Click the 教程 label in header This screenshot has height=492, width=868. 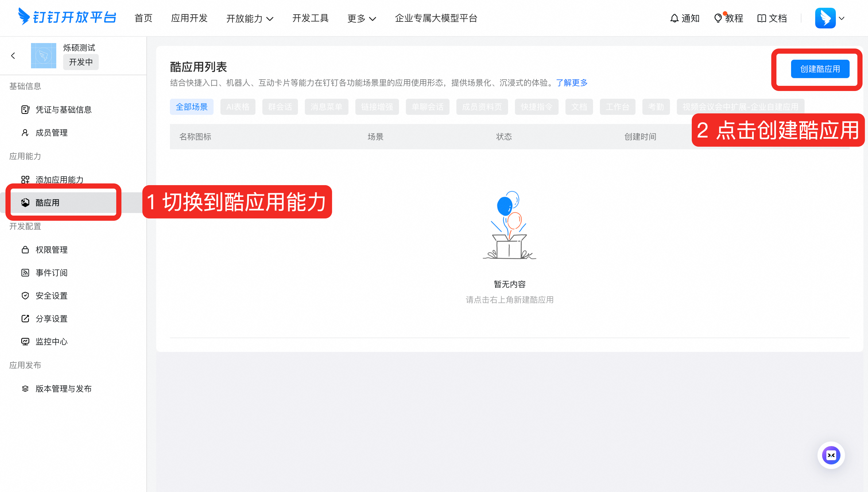734,18
